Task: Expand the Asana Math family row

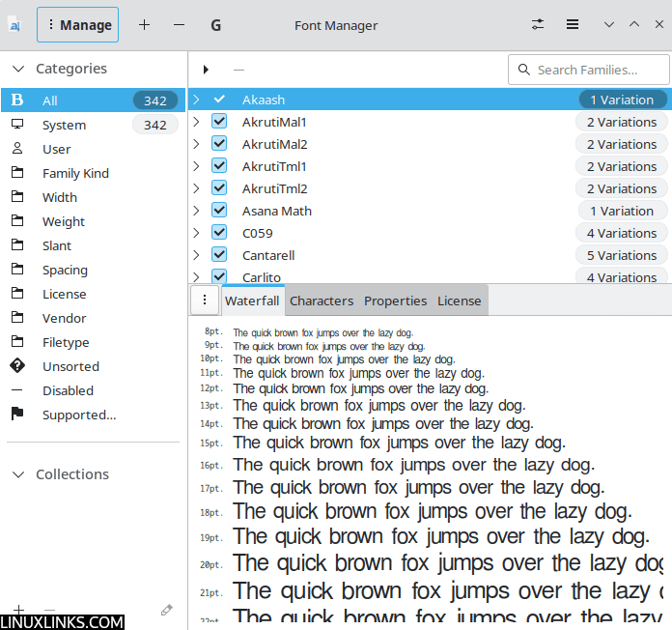Action: click(x=196, y=211)
